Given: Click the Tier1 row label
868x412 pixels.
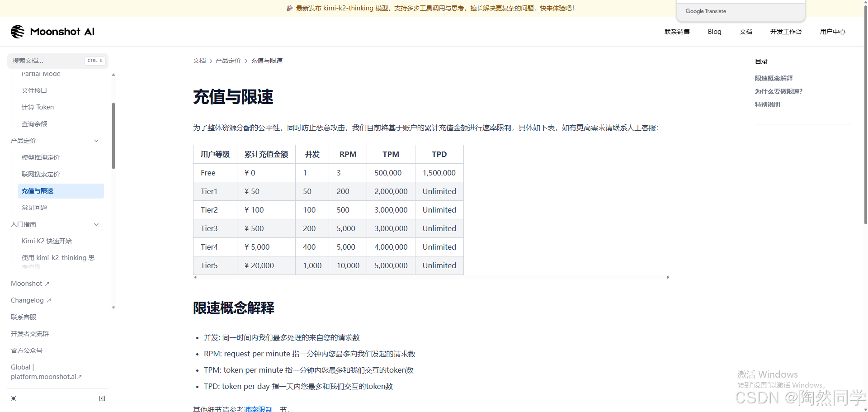Looking at the screenshot, I should click(x=209, y=191).
